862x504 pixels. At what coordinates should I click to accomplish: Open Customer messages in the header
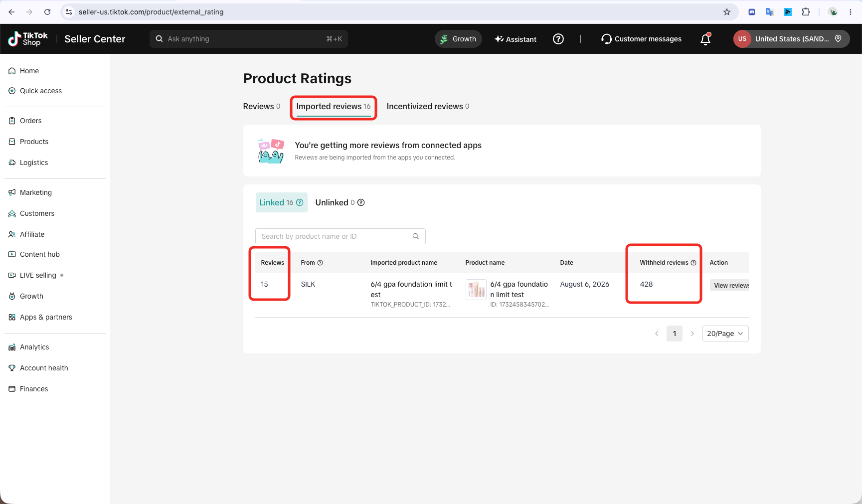(641, 39)
